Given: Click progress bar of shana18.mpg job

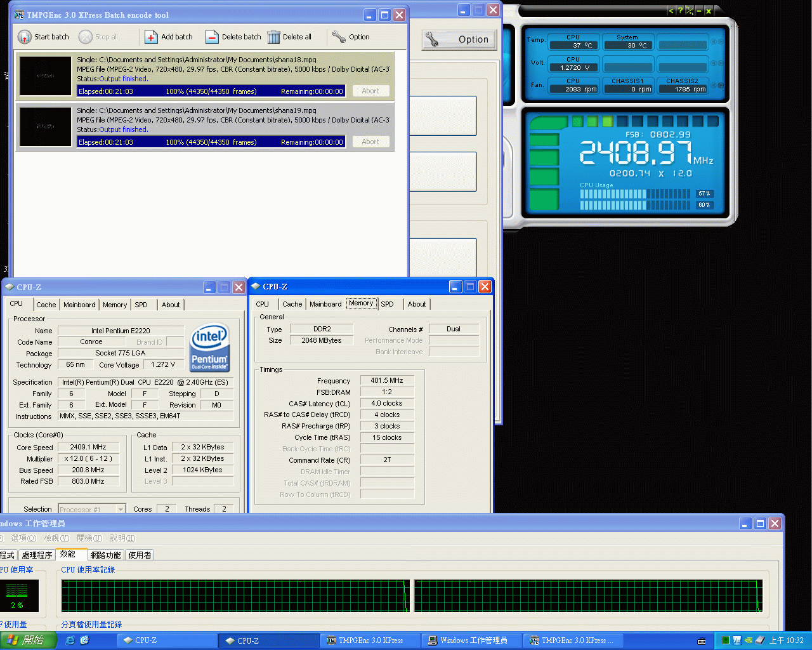Looking at the screenshot, I should point(211,91).
